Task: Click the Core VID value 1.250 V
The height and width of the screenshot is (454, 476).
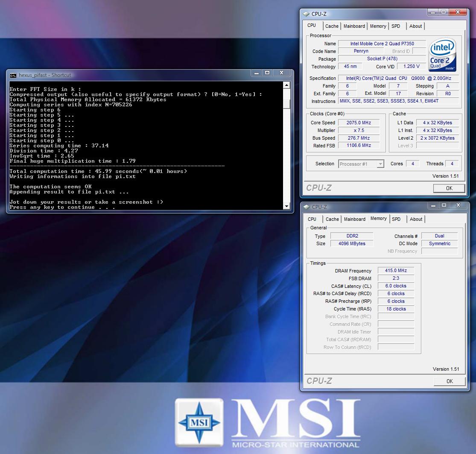Action: coord(412,67)
